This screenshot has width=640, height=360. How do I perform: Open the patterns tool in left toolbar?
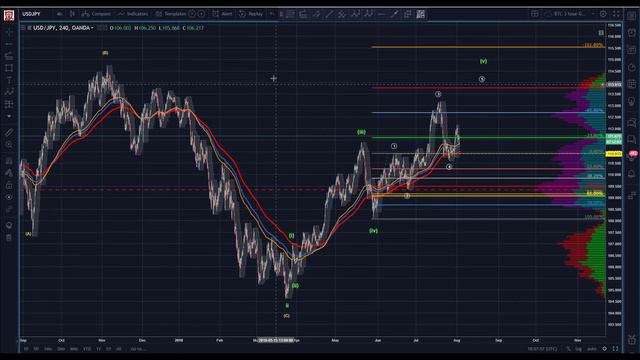pyautogui.click(x=9, y=92)
